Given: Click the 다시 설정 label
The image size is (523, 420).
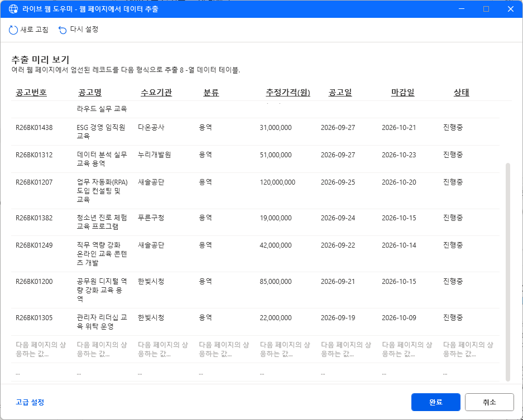Looking at the screenshot, I should coord(84,30).
